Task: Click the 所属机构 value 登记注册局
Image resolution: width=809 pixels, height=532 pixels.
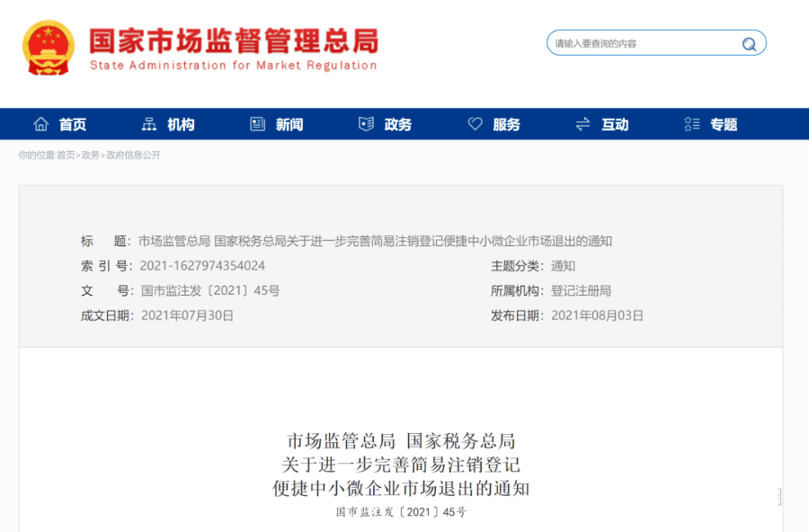Action: tap(581, 290)
